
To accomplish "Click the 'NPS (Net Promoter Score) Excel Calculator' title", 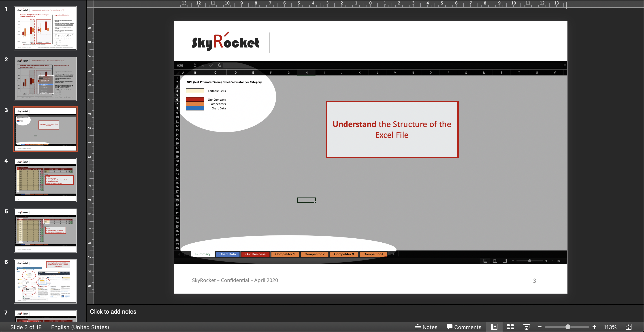I will click(x=224, y=82).
